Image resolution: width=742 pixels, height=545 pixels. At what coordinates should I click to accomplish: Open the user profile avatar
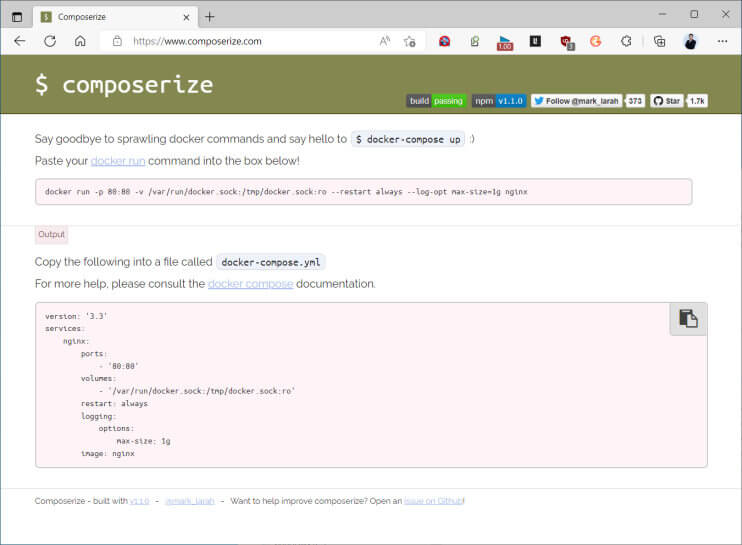click(x=690, y=41)
